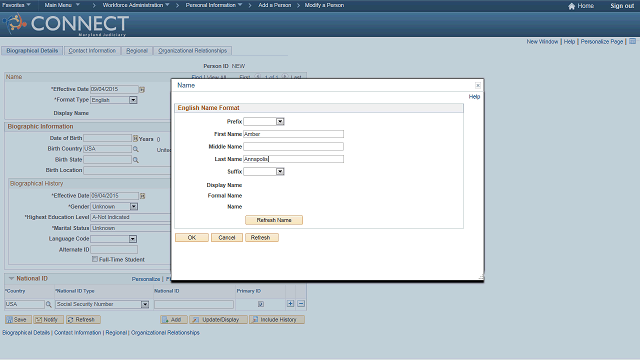This screenshot has height=360, width=640.
Task: Click the Home house icon
Action: [571, 6]
